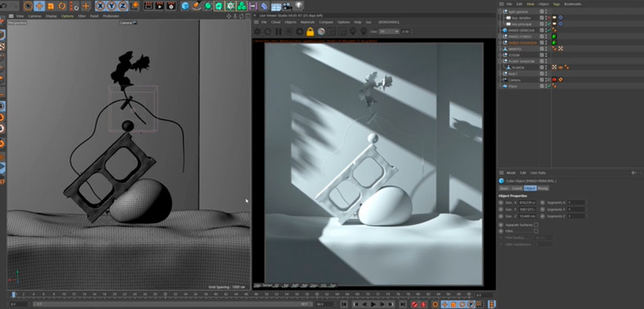Select the MANTEL object row
The height and width of the screenshot is (309, 644).
pyautogui.click(x=515, y=49)
